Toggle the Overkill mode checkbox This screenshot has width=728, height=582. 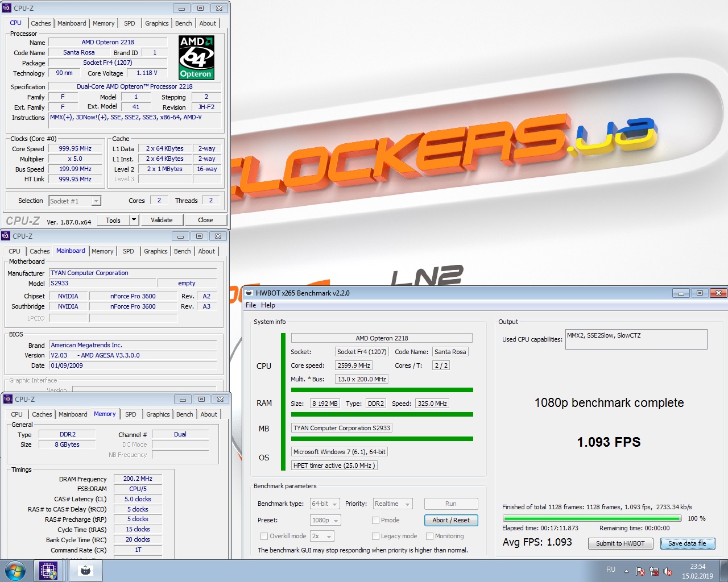coord(264,536)
